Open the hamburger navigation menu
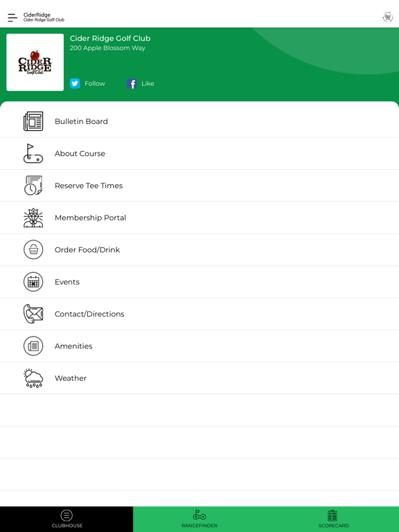The height and width of the screenshot is (532, 399). point(12,17)
